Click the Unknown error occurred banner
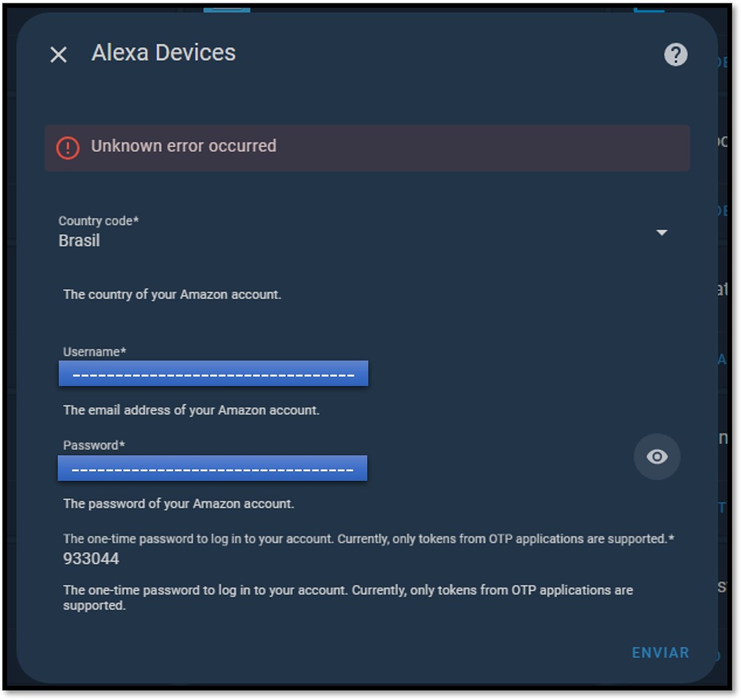Screen dimensions: 741x700 [368, 147]
